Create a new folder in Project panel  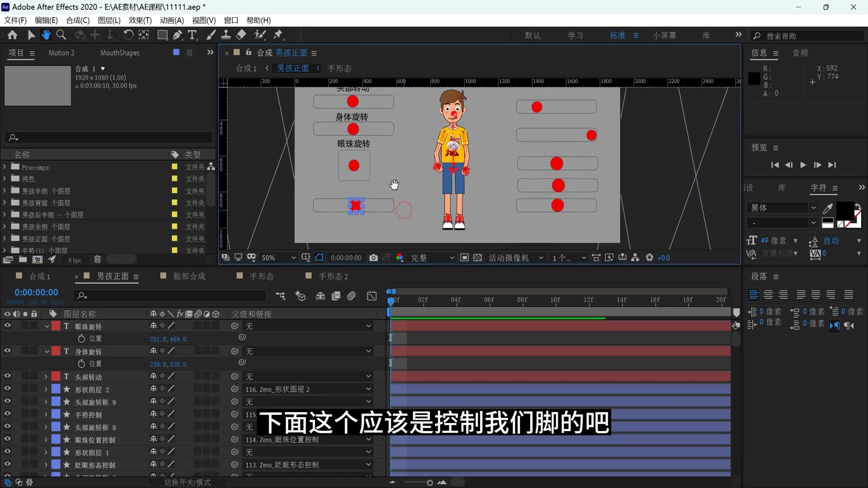point(23,259)
